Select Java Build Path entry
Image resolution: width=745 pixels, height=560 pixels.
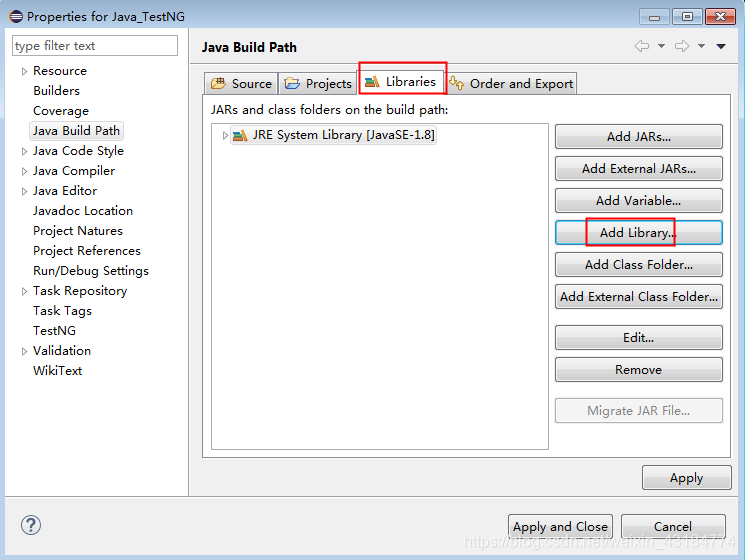pos(76,131)
